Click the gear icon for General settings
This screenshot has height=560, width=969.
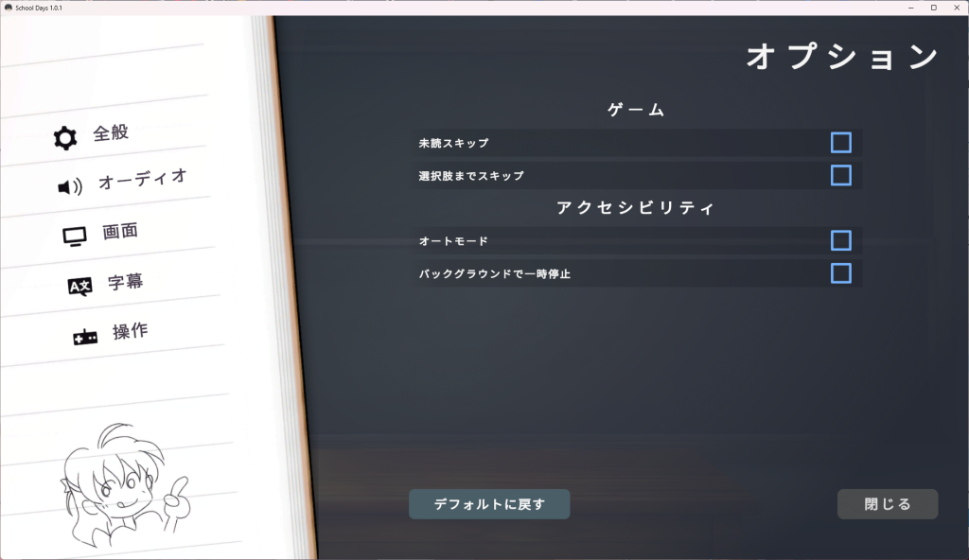click(x=65, y=138)
